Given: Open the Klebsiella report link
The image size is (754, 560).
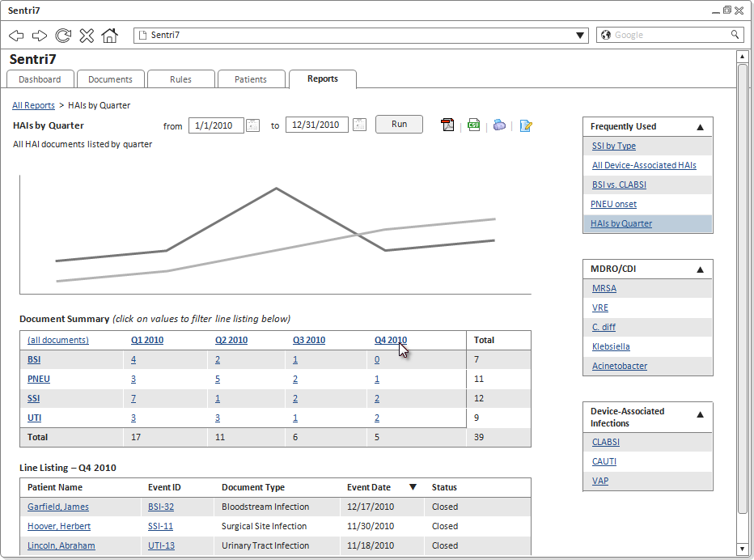Looking at the screenshot, I should tap(611, 346).
